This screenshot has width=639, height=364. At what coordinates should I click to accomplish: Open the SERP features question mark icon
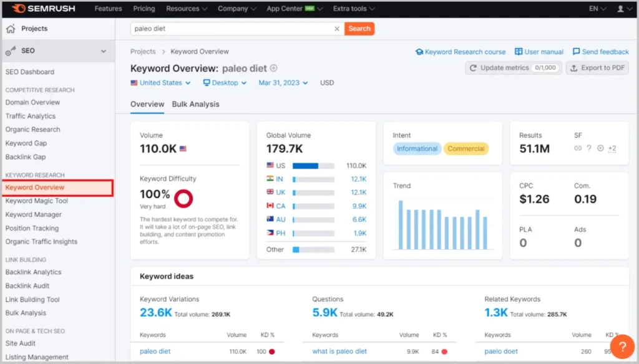(x=589, y=148)
